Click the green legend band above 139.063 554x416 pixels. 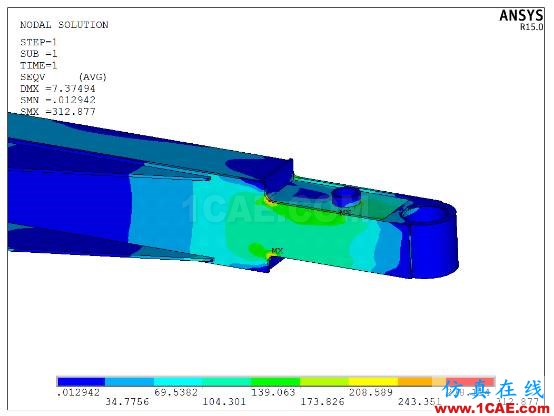(276, 382)
